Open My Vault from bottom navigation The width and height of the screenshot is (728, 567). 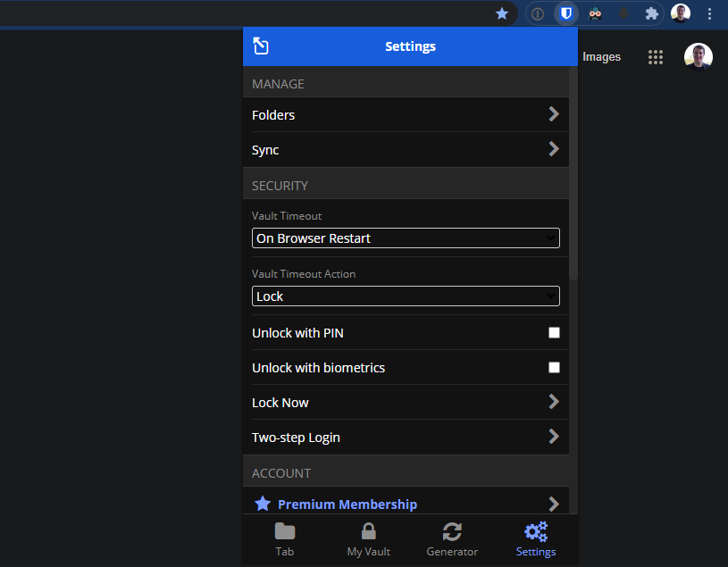coord(368,539)
